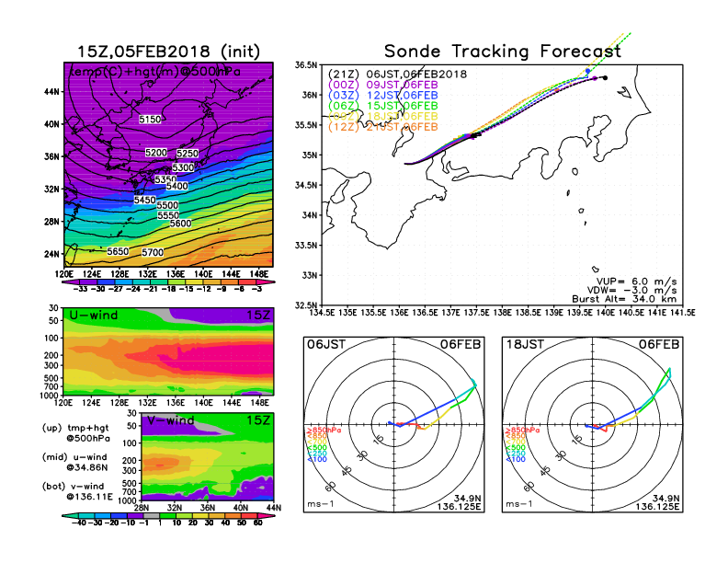Screen dimensions: 728x563
Task: Click the 5150 contour label
Action: (x=150, y=120)
